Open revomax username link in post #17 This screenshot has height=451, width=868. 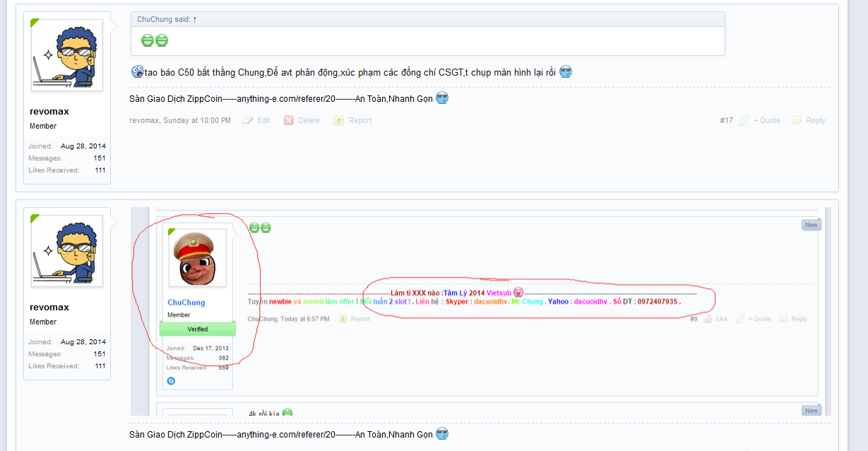(49, 112)
